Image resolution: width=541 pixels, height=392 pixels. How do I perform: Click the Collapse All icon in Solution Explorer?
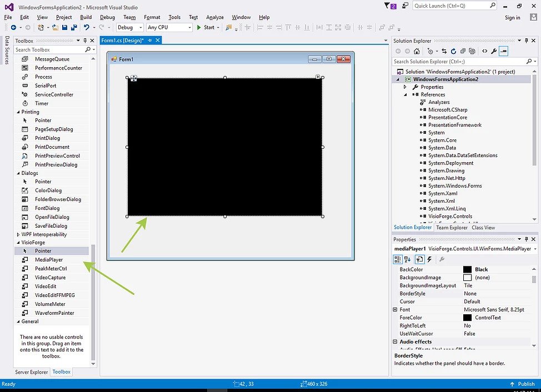tap(463, 51)
